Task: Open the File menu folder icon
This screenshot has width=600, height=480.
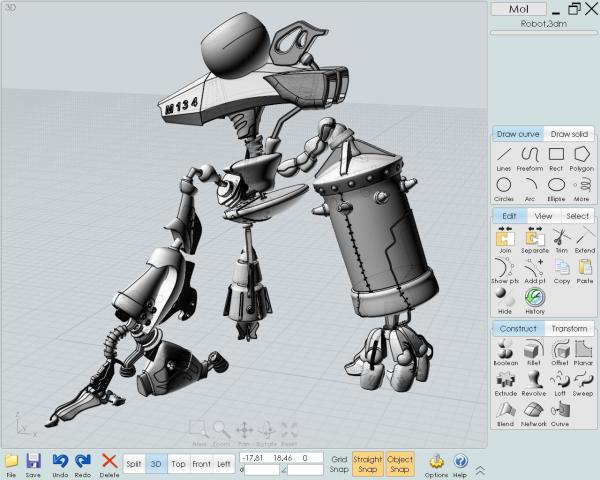Action: pyautogui.click(x=11, y=465)
